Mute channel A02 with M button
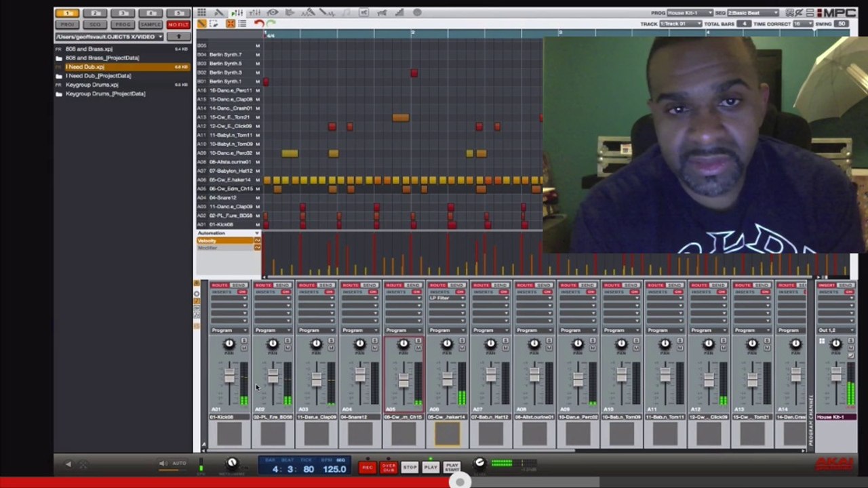This screenshot has height=488, width=868. (288, 348)
